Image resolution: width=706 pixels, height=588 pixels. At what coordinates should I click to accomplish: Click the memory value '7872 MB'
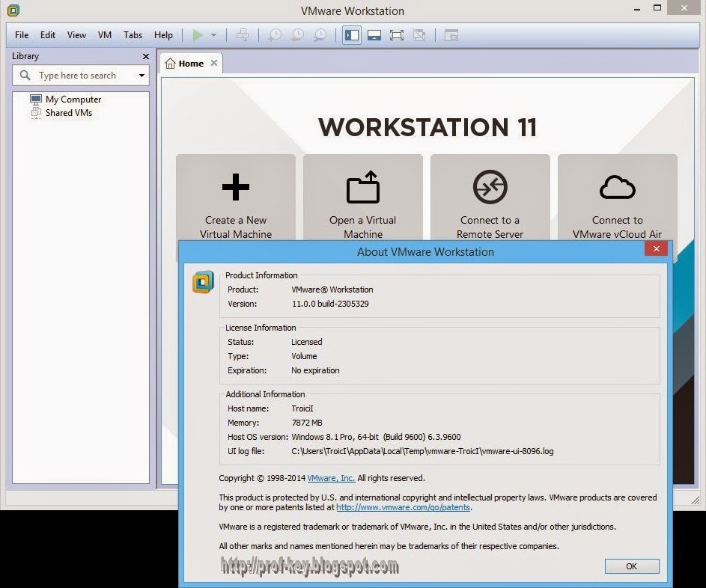pyautogui.click(x=307, y=423)
